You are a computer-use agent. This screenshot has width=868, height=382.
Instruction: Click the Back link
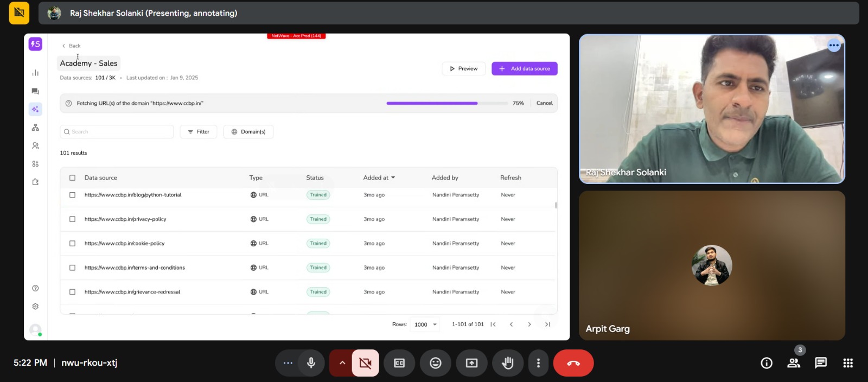coord(72,46)
